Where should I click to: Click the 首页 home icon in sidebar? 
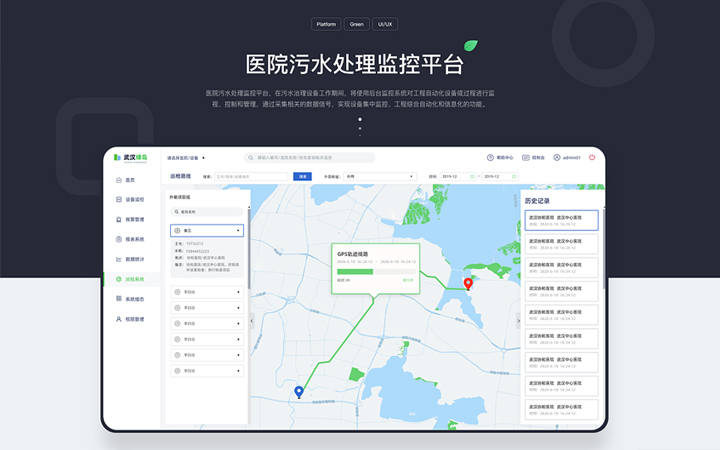click(119, 180)
